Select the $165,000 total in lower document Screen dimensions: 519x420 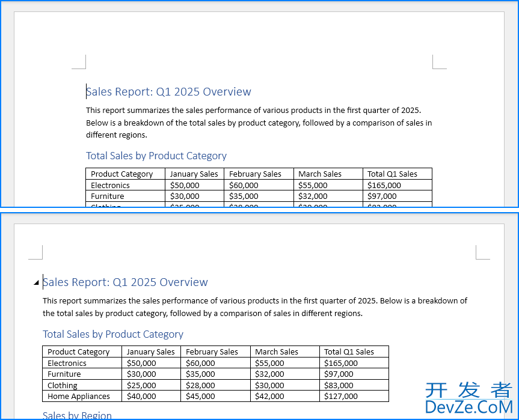pos(354,363)
